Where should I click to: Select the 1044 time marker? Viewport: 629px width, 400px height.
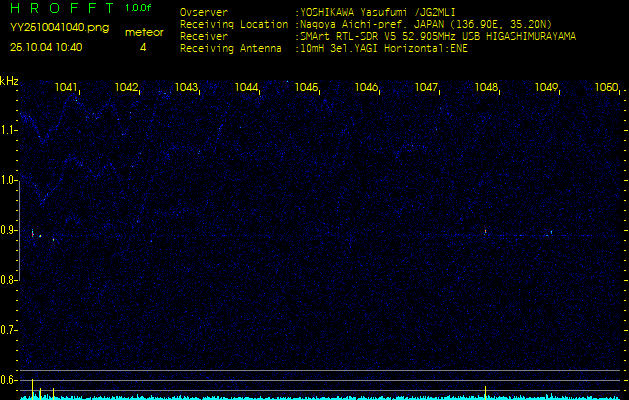(247, 88)
